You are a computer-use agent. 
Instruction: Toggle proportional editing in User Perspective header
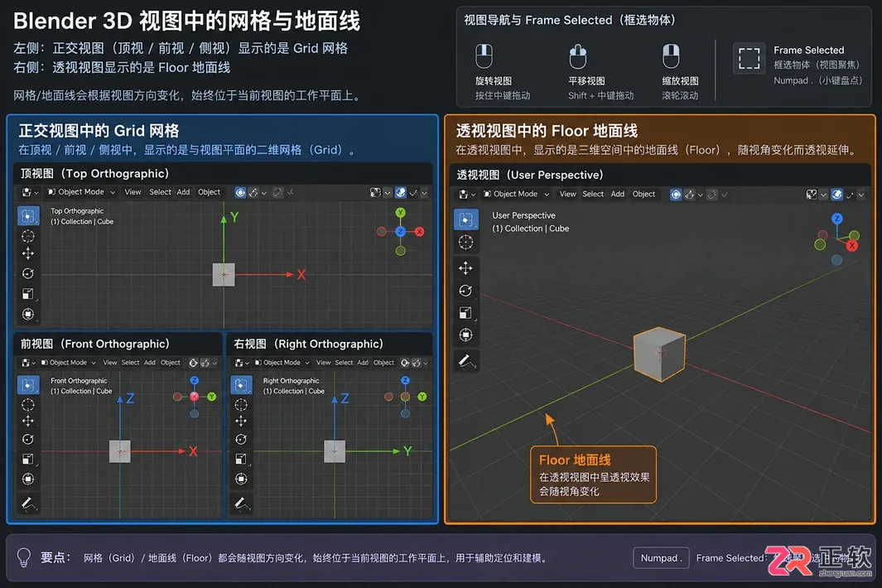(x=712, y=195)
